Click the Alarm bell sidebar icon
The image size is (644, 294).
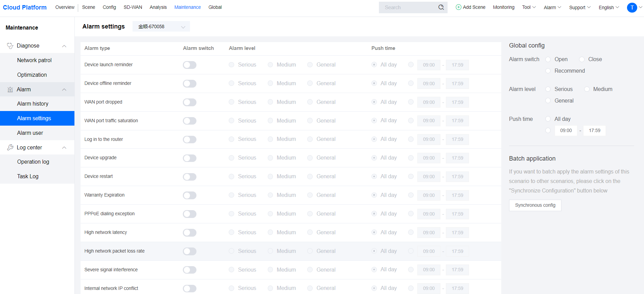tap(10, 90)
